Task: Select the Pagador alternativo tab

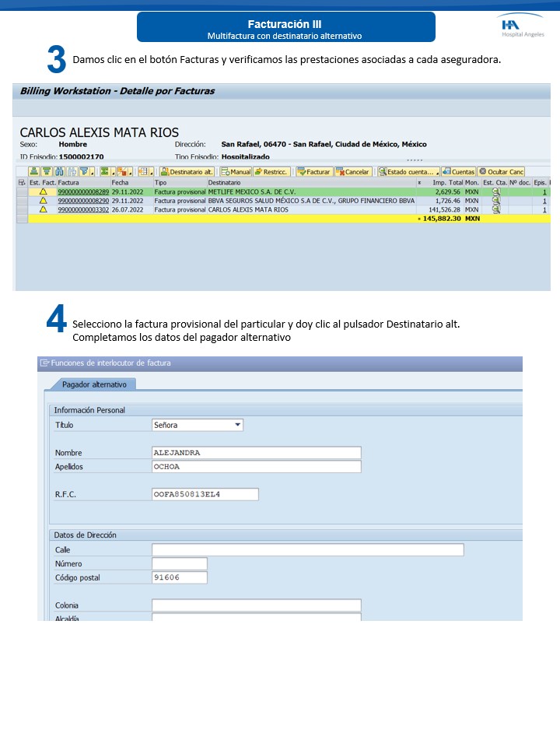Action: pos(93,384)
